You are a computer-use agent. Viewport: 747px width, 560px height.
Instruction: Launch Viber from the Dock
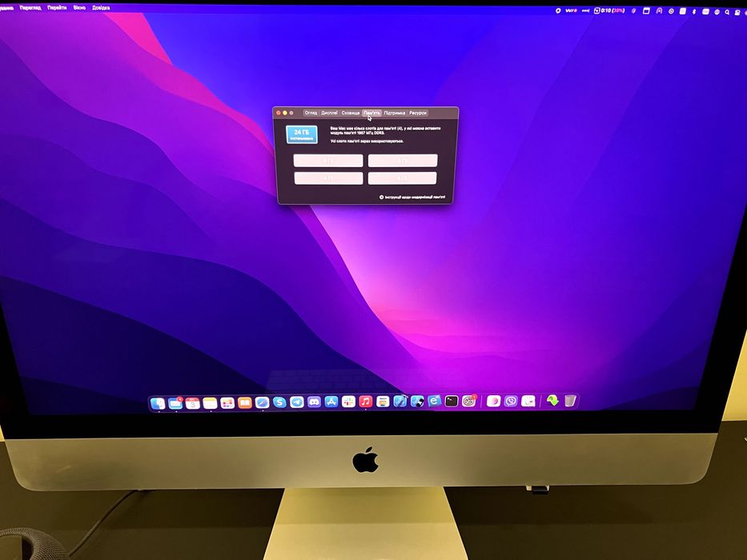pos(511,401)
